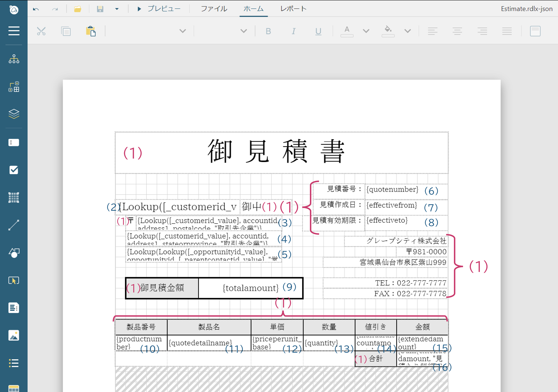This screenshot has width=558, height=392.
Task: Select the 製品番号 table header cell
Action: point(141,327)
